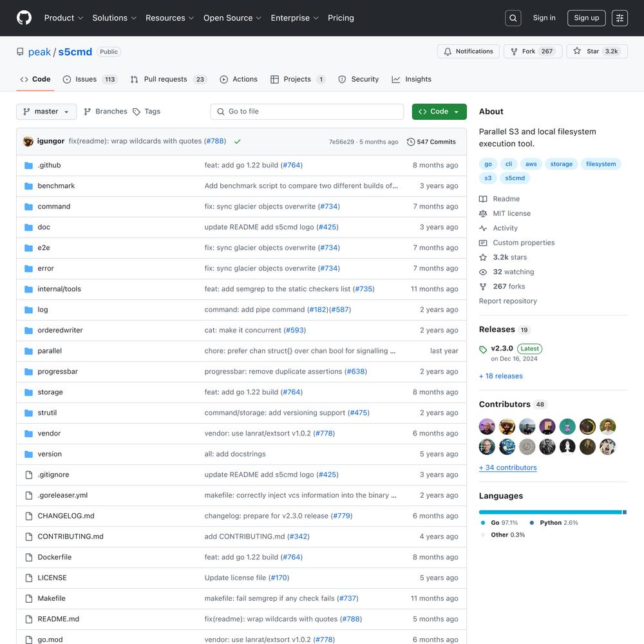Click the Report repository link

click(507, 301)
